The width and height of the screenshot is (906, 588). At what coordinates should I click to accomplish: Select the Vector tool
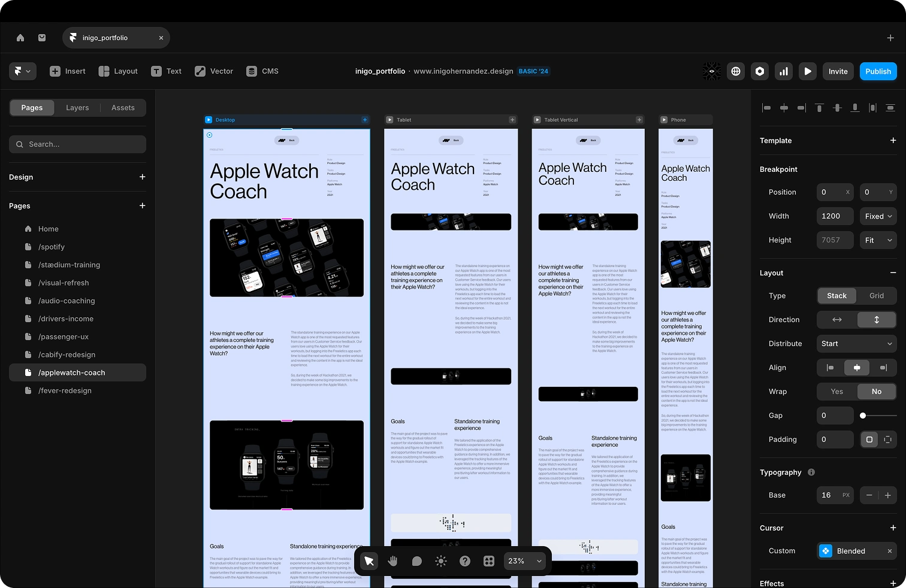[213, 71]
